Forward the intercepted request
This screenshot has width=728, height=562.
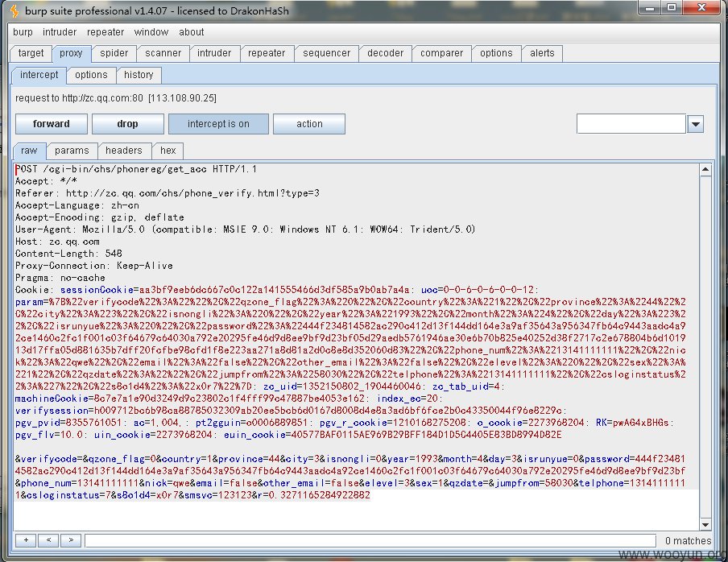51,124
